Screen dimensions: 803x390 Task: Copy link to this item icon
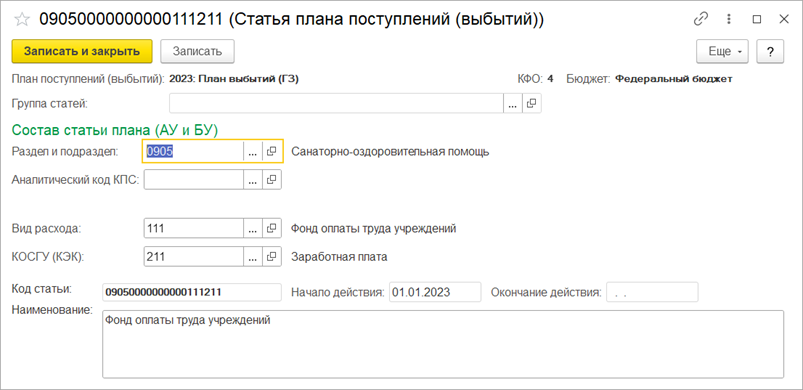(x=700, y=19)
